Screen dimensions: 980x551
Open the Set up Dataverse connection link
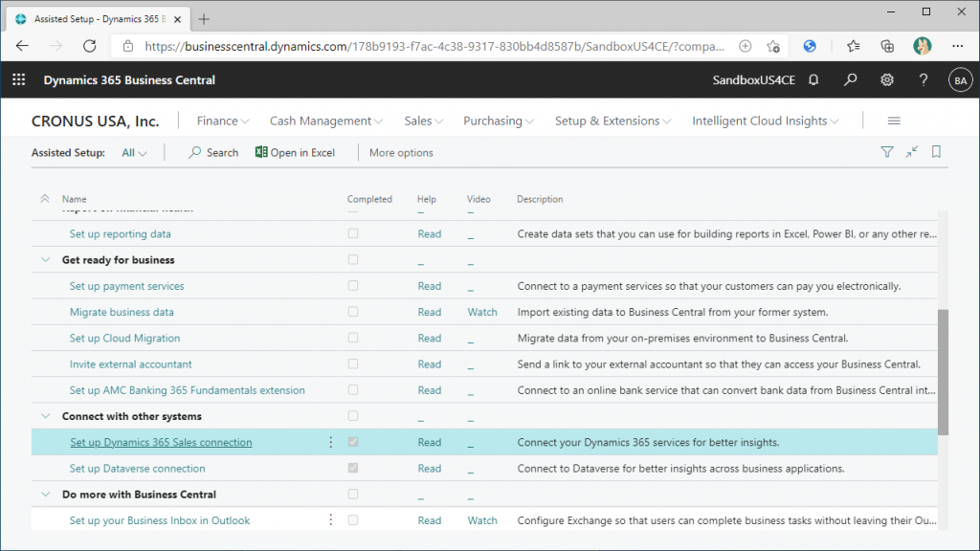(x=138, y=468)
